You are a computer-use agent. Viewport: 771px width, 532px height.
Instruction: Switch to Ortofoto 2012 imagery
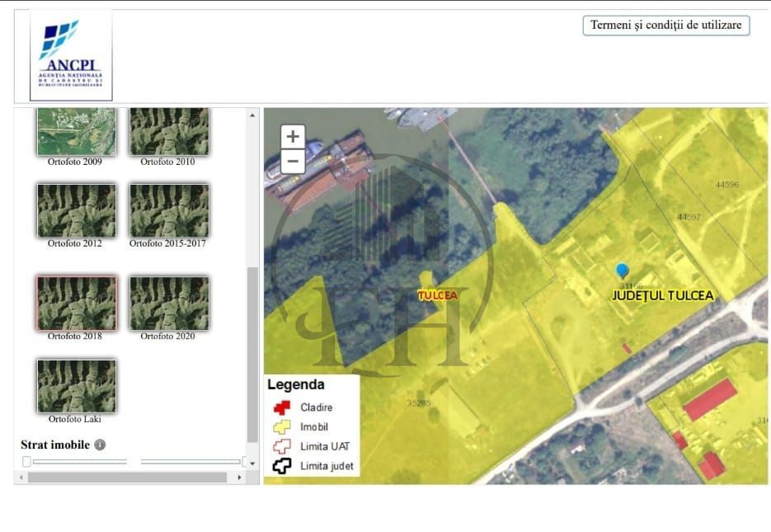(76, 210)
